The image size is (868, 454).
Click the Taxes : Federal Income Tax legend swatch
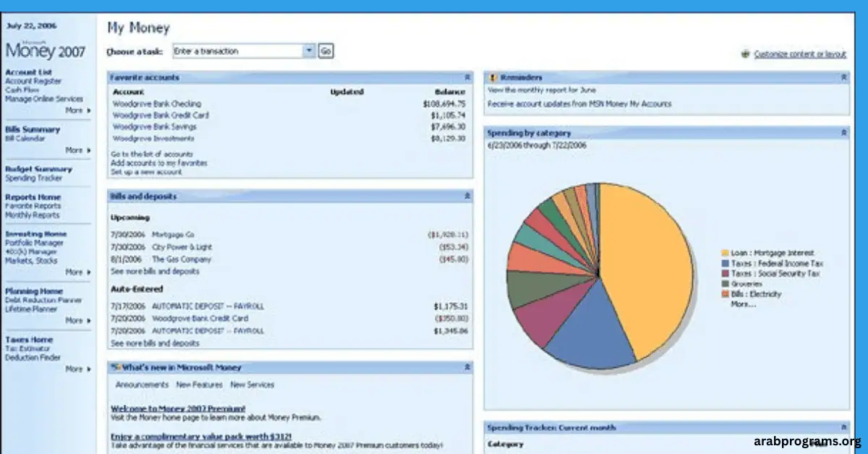[725, 264]
